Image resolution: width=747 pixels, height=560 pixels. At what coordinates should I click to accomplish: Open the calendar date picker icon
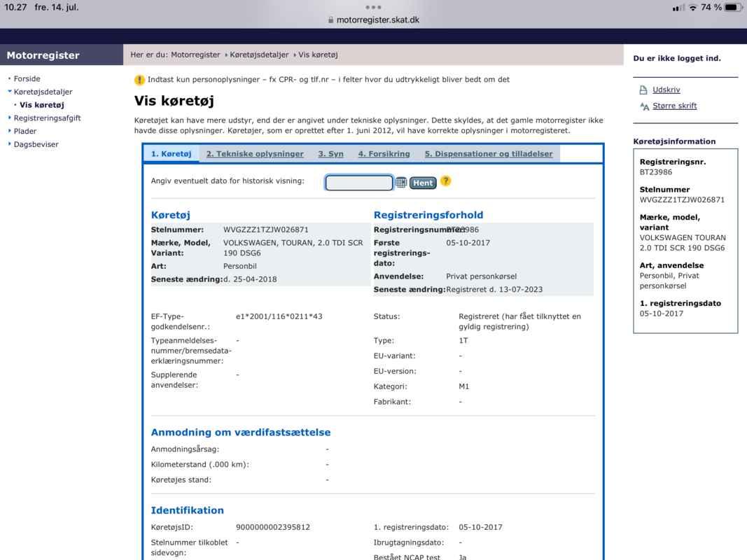point(401,183)
